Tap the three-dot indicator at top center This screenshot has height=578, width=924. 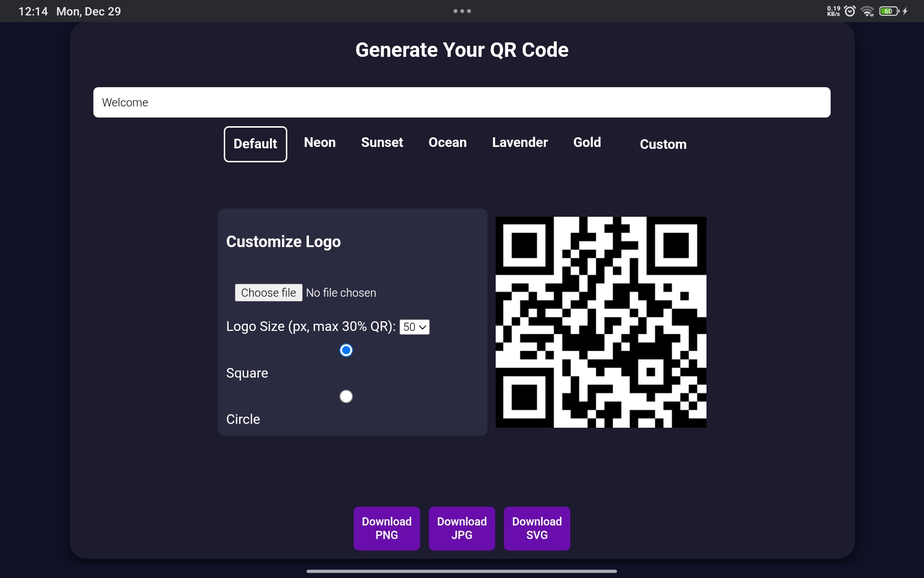(x=462, y=11)
